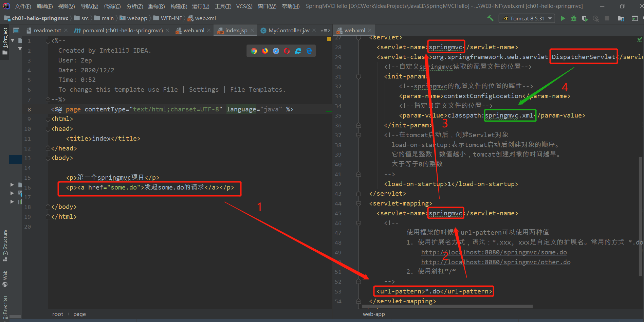Image resolution: width=644 pixels, height=322 pixels.
Task: Click the run anything window icon
Action: click(634, 18)
